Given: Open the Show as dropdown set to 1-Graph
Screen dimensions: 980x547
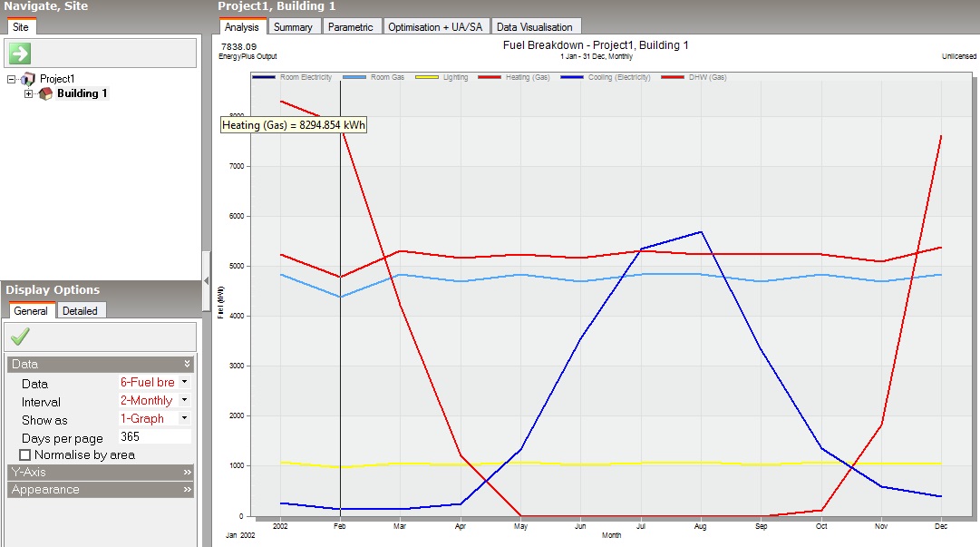Looking at the screenshot, I should click(184, 418).
